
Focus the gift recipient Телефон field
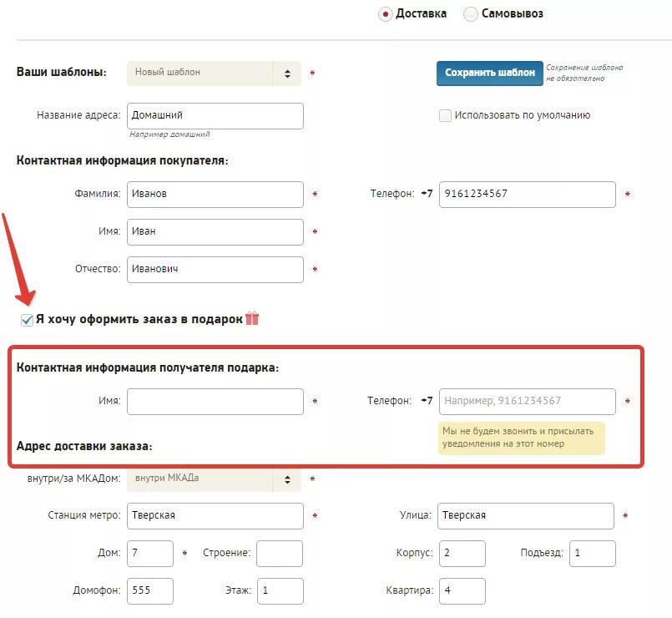pyautogui.click(x=527, y=402)
